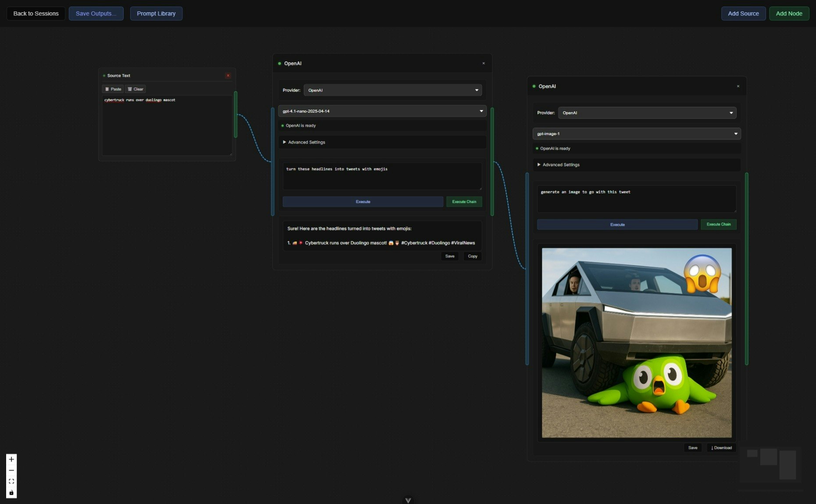Zoom out with the minus canvas control
The image size is (816, 504).
(11, 470)
